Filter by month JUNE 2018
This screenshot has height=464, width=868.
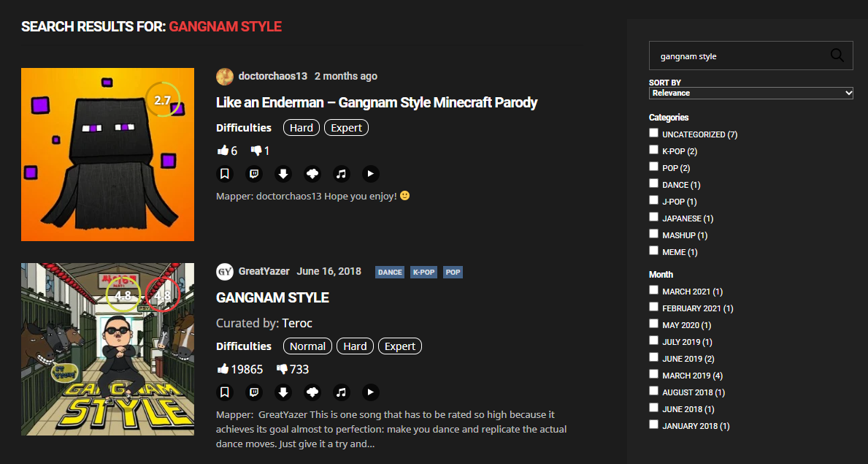click(654, 408)
